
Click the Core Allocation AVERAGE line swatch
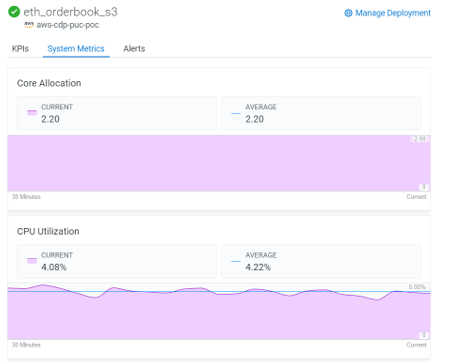[x=236, y=113]
